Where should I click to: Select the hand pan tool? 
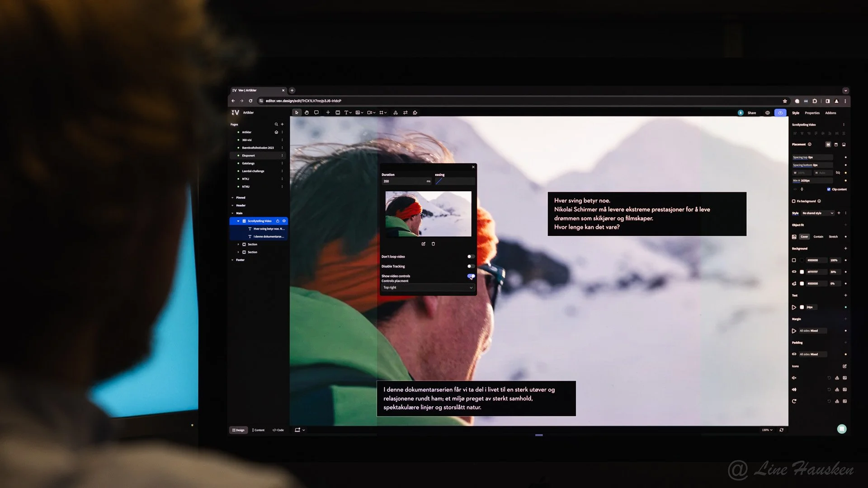[x=307, y=113]
